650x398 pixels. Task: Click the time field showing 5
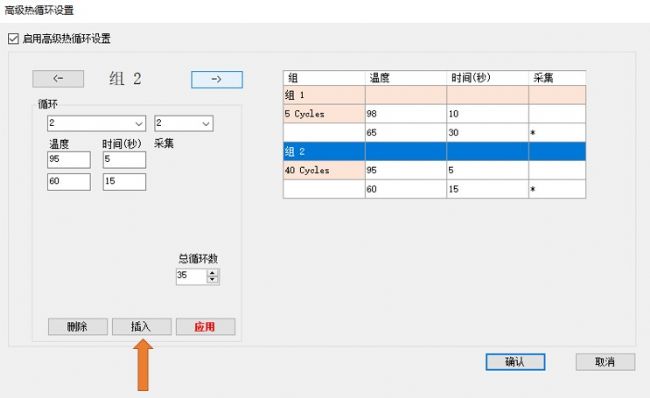(x=124, y=160)
